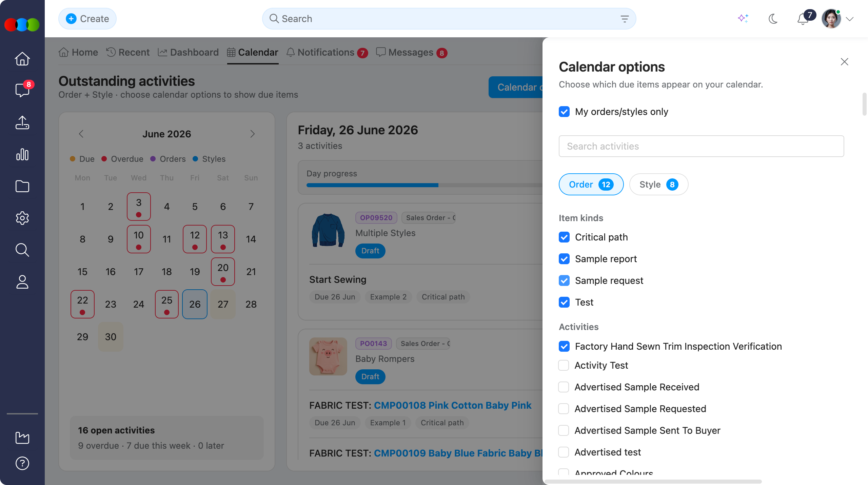Viewport: 868px width, 485px height.
Task: Focus the Search activities field
Action: (x=701, y=146)
